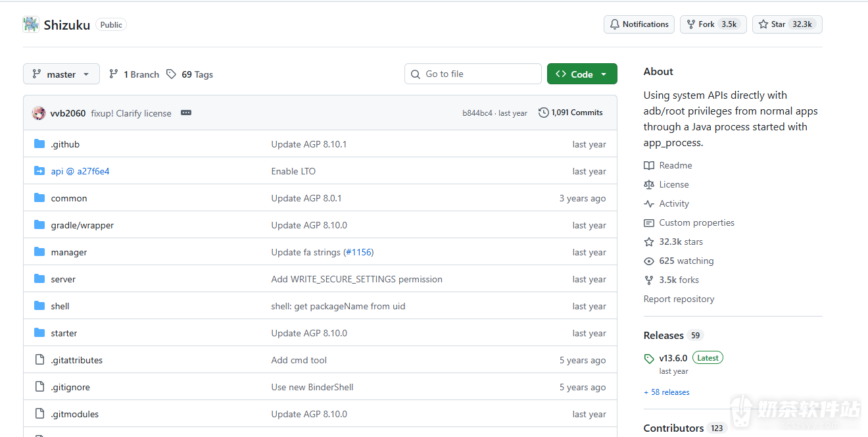
Task: Open the 1,091 Commits history
Action: point(571,113)
